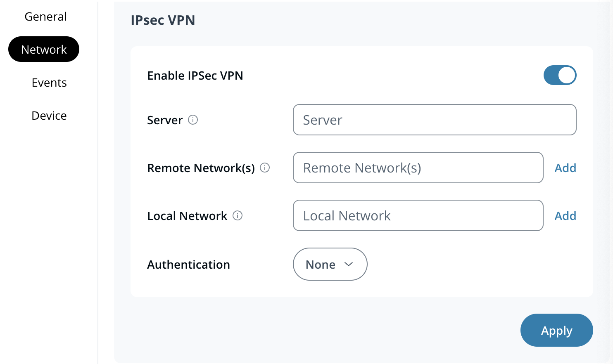The height and width of the screenshot is (364, 613).
Task: Click the Authentication label text
Action: click(x=188, y=265)
